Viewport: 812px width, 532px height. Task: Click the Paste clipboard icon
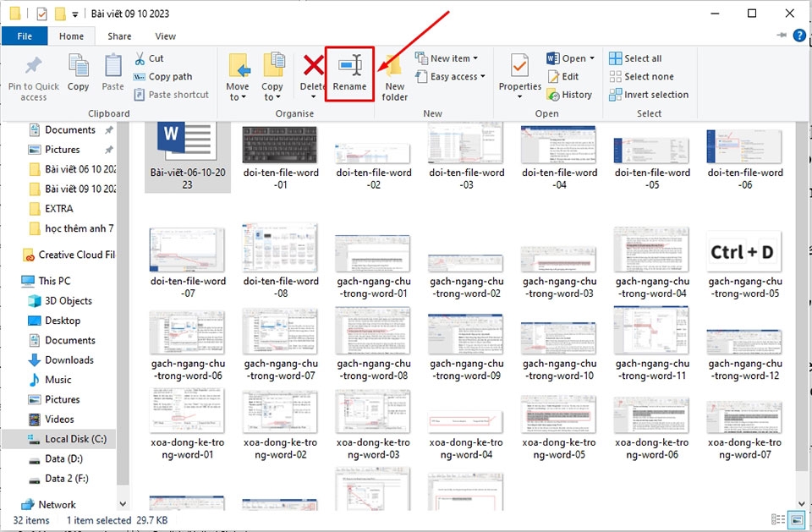pyautogui.click(x=112, y=66)
